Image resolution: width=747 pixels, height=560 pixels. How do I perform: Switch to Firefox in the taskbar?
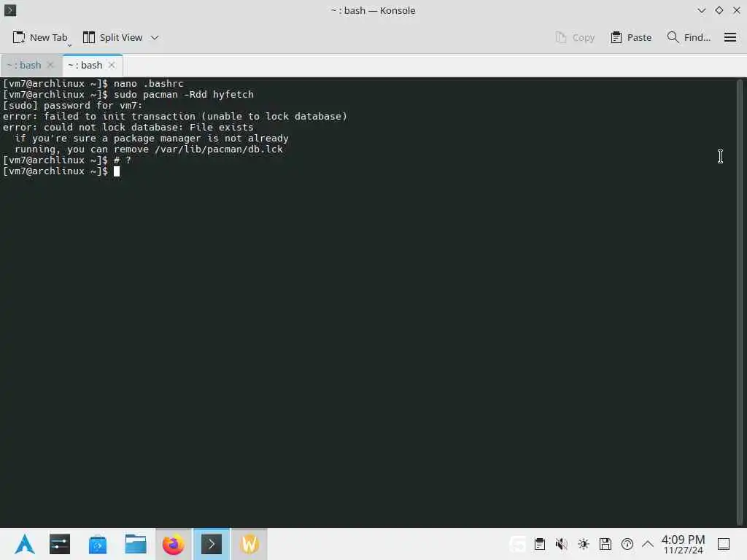[x=174, y=544]
